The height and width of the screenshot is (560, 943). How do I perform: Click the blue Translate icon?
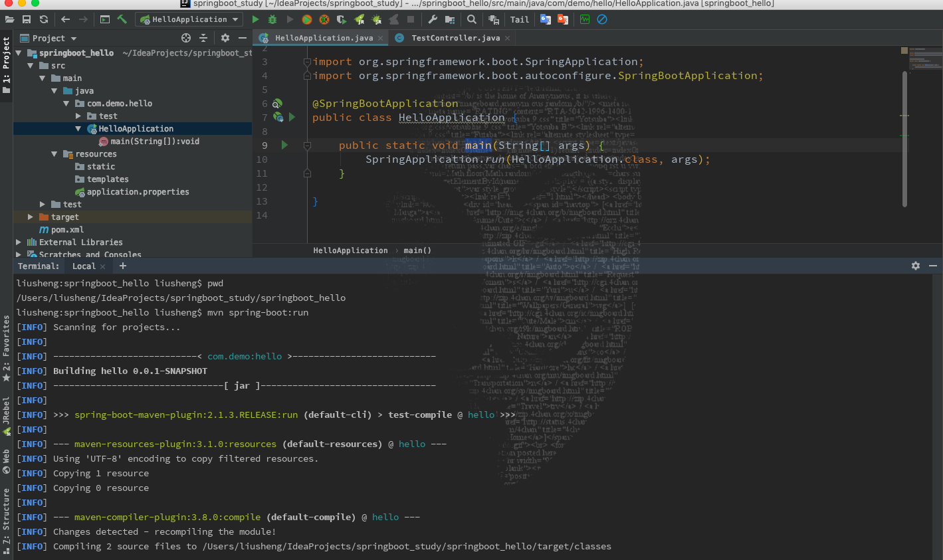pos(546,19)
